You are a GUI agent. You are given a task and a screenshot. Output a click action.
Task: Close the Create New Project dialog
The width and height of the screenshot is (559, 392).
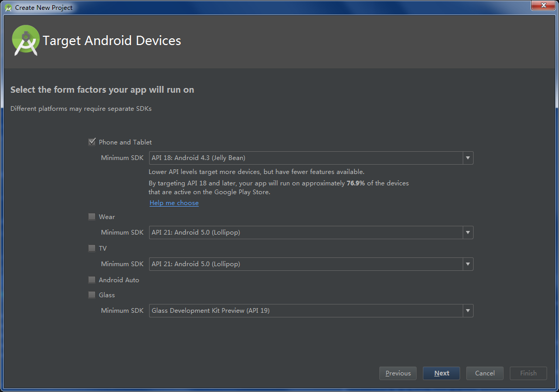click(543, 5)
